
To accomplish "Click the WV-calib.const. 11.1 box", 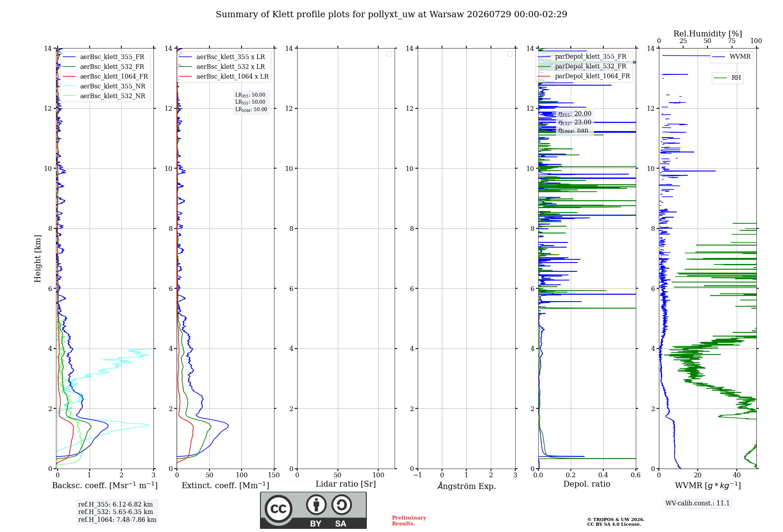I will 698,503.
